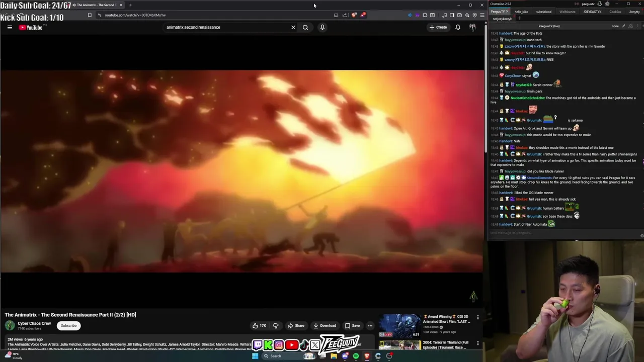The width and height of the screenshot is (644, 362).
Task: Switch to JOEYKAOTYK tab in Chatterino
Action: coord(592,12)
